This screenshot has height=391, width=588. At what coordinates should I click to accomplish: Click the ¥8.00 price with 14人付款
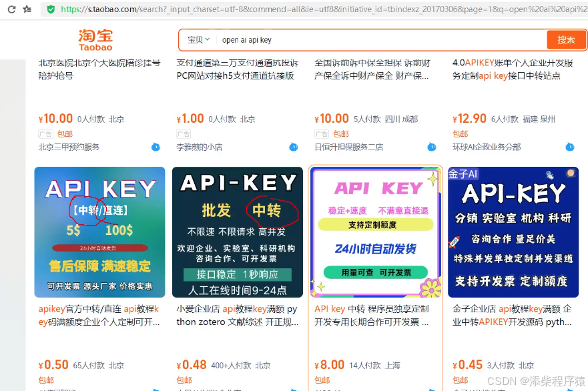(329, 365)
